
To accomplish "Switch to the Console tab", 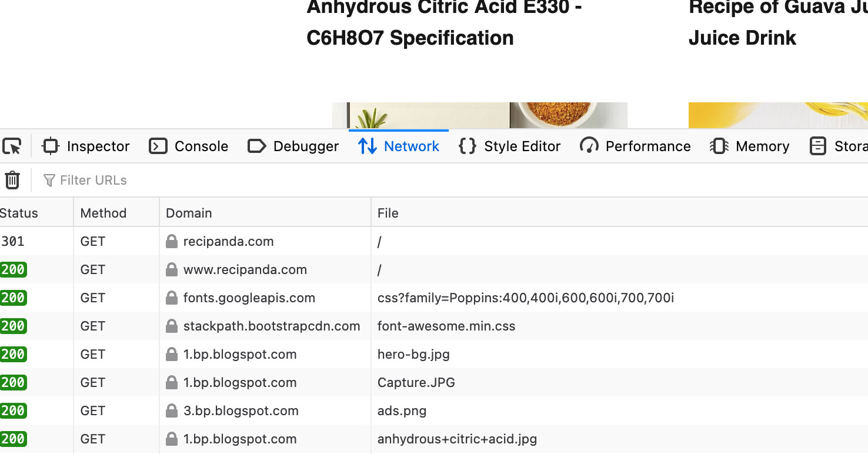I will (189, 146).
